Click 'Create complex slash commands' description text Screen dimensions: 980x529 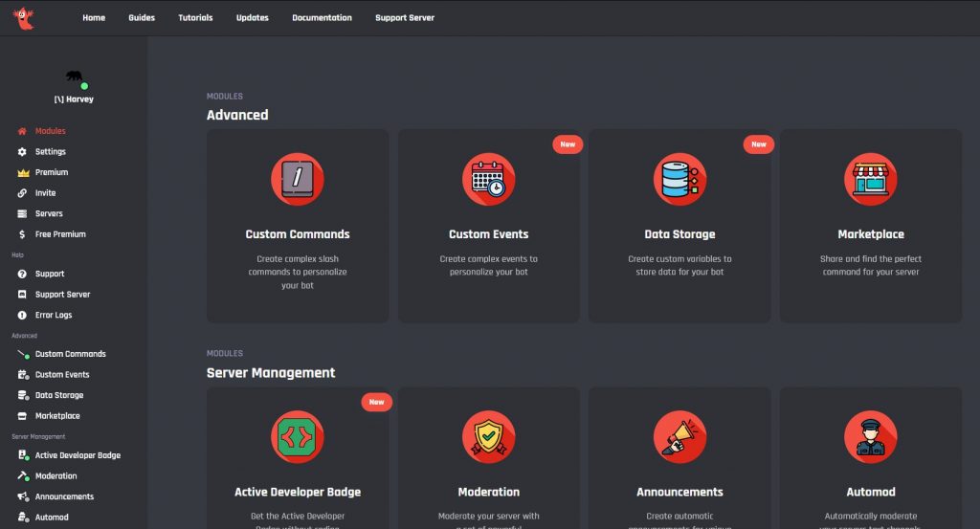click(x=298, y=272)
